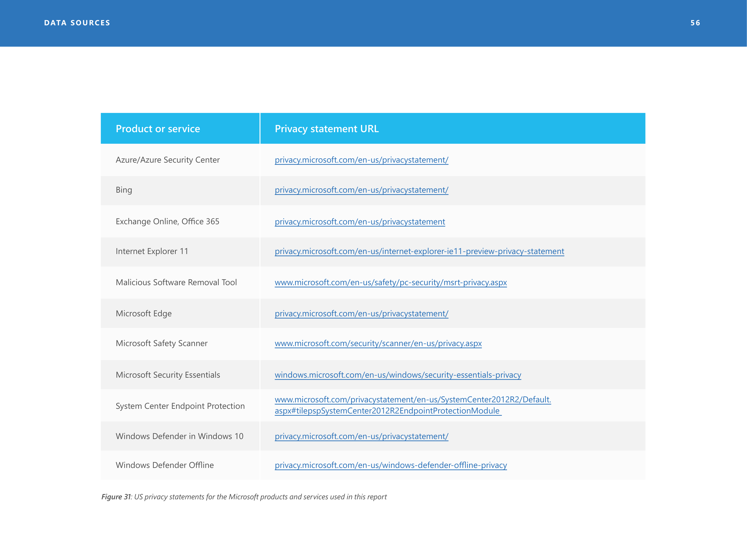Image resolution: width=747 pixels, height=560 pixels.
Task: Select the 'Microsoft Security Essentials' cell
Action: 180,375
